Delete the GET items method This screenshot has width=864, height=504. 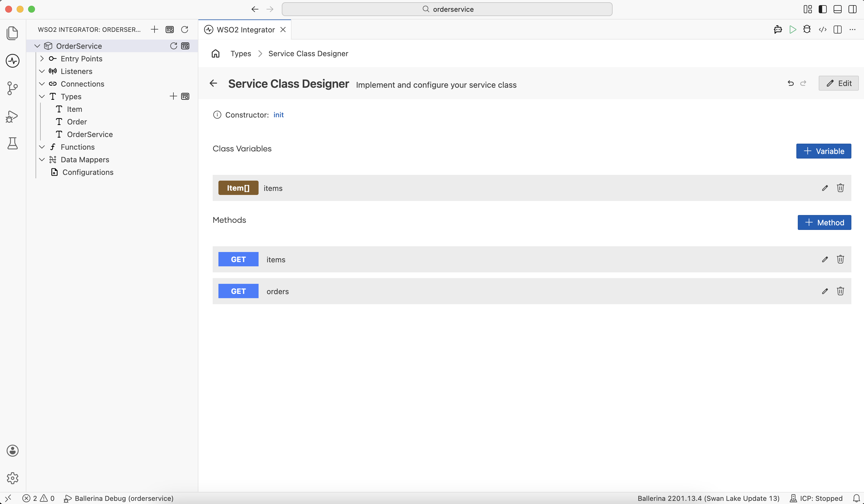(840, 259)
